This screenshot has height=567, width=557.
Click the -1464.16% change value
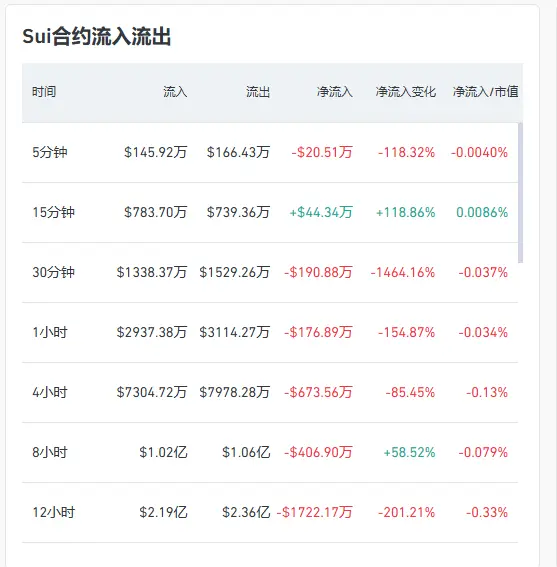coord(403,272)
